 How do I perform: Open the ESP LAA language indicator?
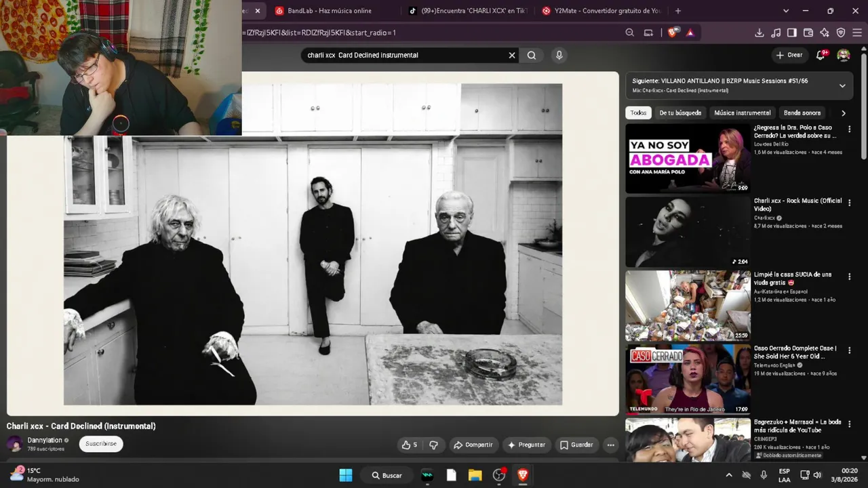coord(784,475)
